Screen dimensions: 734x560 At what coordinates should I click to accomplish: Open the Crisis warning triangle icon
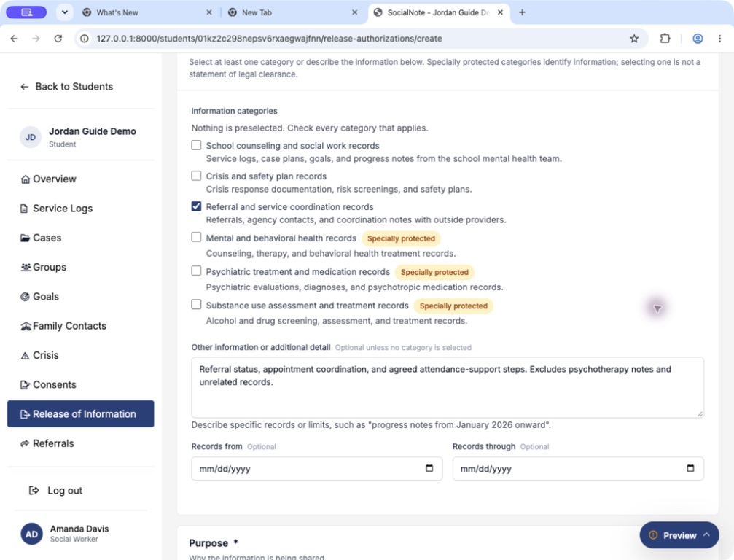(25, 356)
